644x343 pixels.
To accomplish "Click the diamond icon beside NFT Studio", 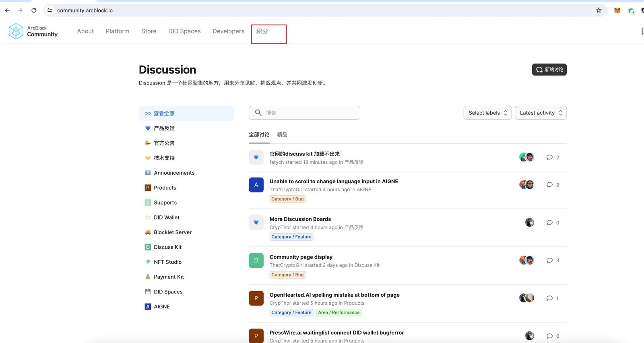I will [148, 262].
